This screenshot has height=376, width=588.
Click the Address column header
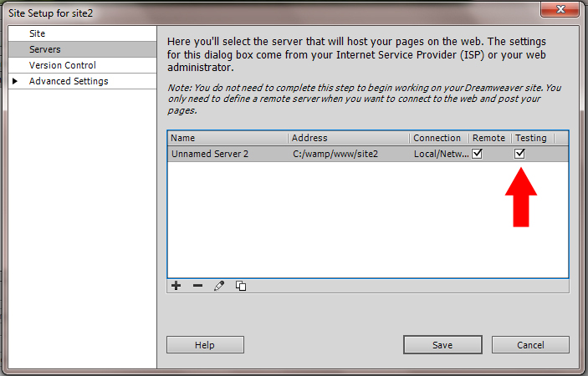pos(349,138)
